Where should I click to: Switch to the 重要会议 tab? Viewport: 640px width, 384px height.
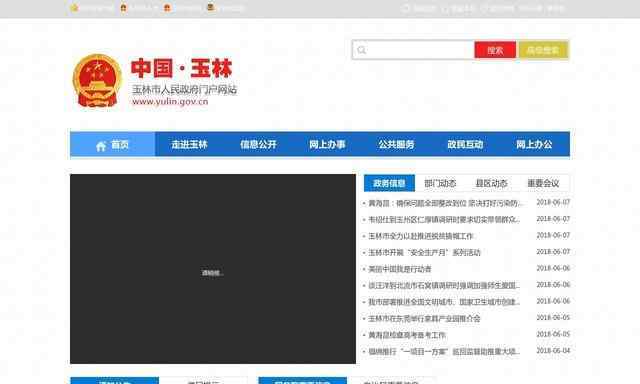(x=543, y=183)
